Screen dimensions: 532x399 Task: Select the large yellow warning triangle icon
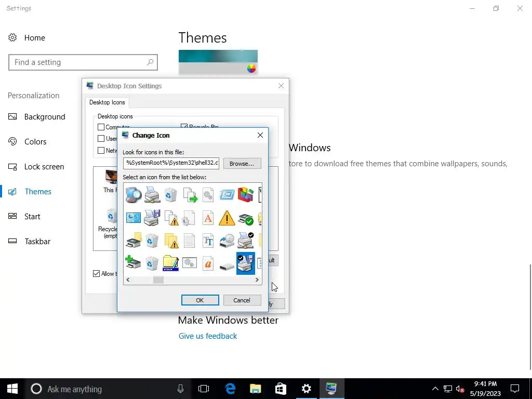click(x=227, y=218)
